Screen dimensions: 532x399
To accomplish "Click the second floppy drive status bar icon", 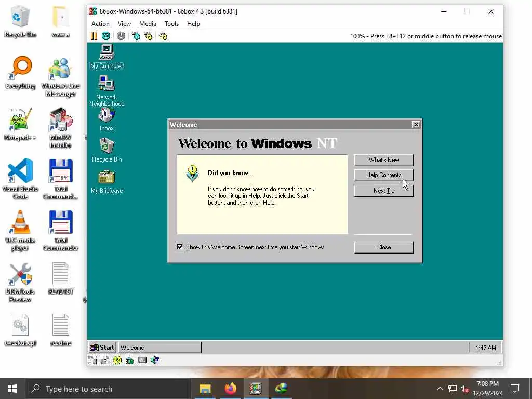I will click(105, 360).
